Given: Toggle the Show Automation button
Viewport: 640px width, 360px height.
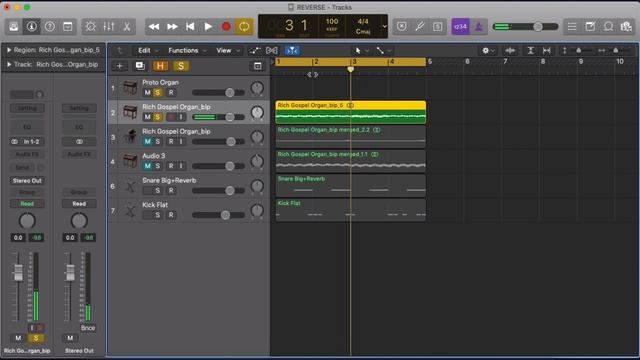Looking at the screenshot, I should point(255,51).
